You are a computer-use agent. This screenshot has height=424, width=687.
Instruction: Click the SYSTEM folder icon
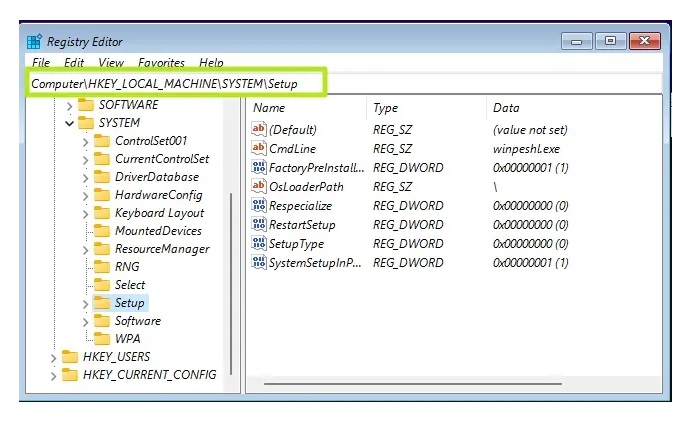(x=86, y=123)
